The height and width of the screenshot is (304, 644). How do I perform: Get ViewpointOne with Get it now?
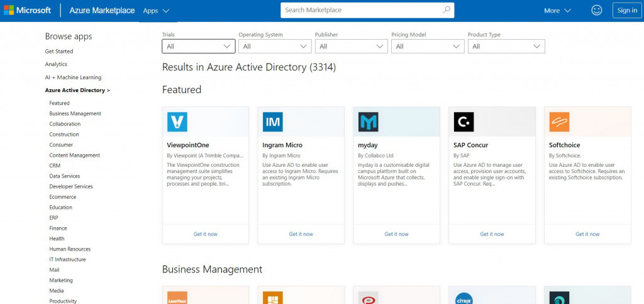[x=206, y=234]
